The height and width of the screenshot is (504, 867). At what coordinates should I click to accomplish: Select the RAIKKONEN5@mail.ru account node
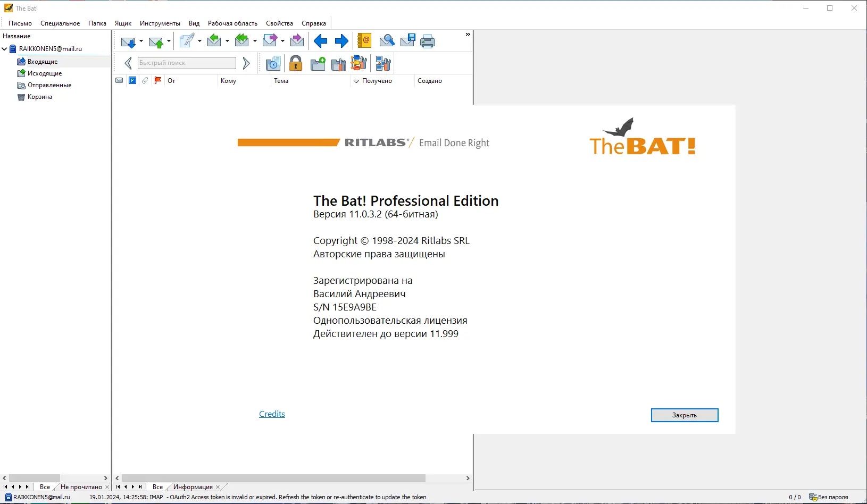coord(51,49)
